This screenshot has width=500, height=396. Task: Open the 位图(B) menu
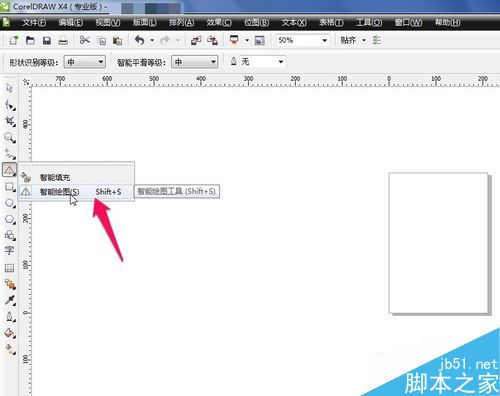(x=256, y=23)
